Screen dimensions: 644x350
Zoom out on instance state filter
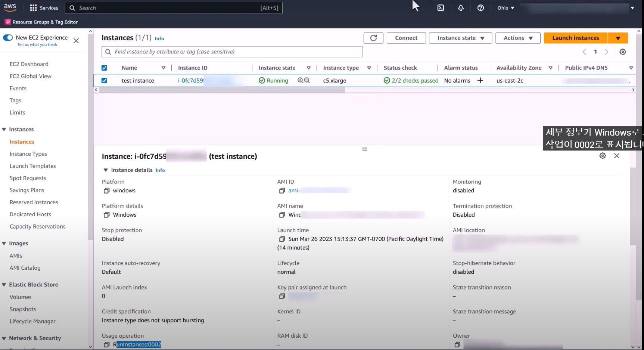coord(307,80)
